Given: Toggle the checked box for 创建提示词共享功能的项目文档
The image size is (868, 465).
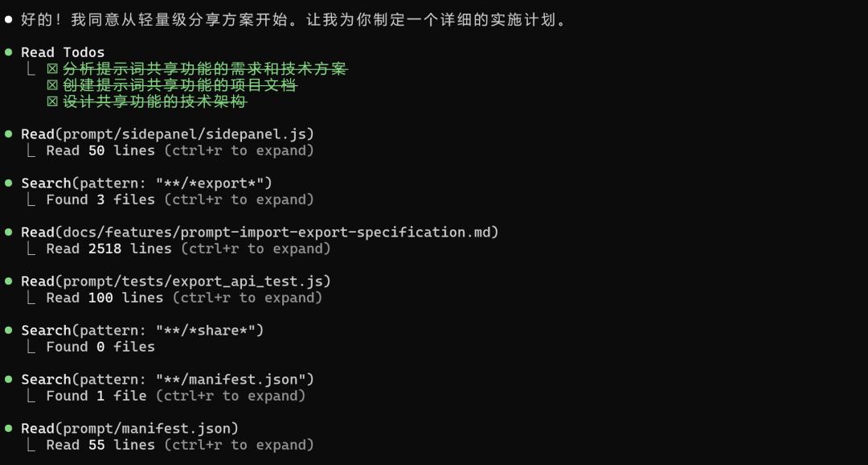Looking at the screenshot, I should coord(52,86).
